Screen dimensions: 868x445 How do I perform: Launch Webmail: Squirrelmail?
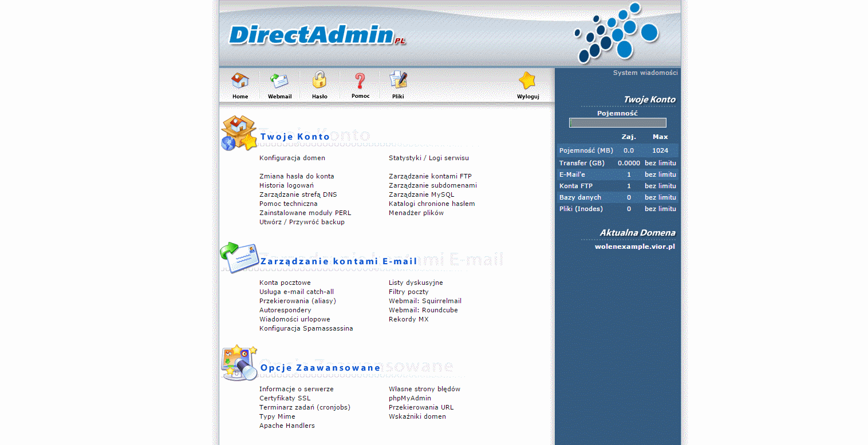(x=425, y=301)
